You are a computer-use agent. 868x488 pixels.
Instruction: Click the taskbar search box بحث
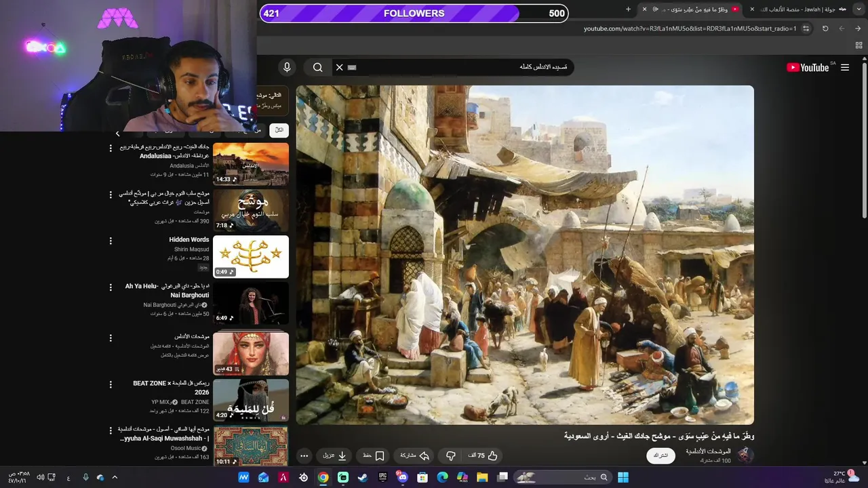pos(563,477)
